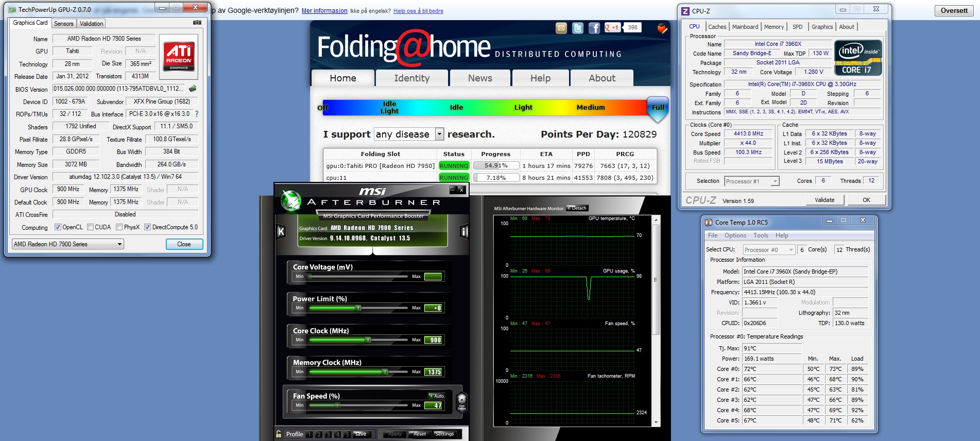
Task: Click the Afterburner info 'i' button
Action: point(464,231)
